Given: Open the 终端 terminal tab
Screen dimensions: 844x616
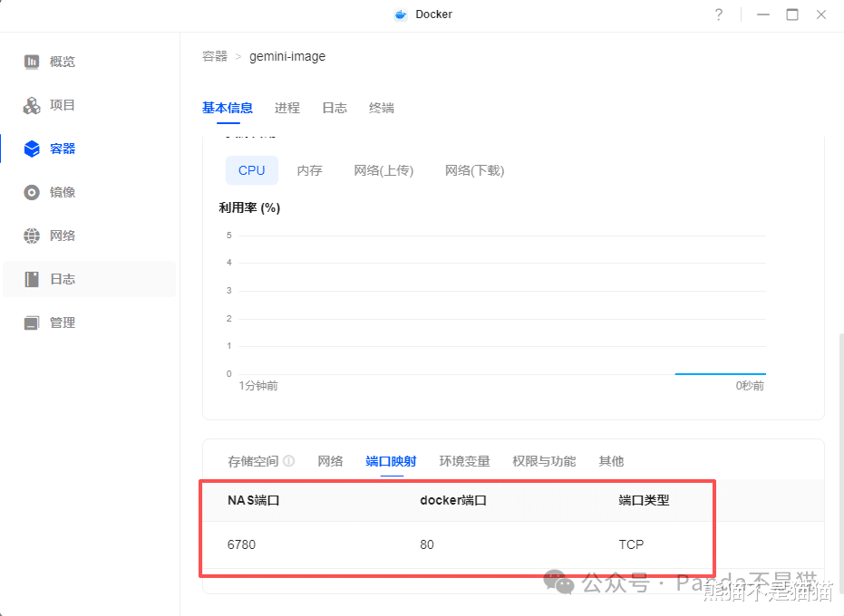Looking at the screenshot, I should (382, 108).
